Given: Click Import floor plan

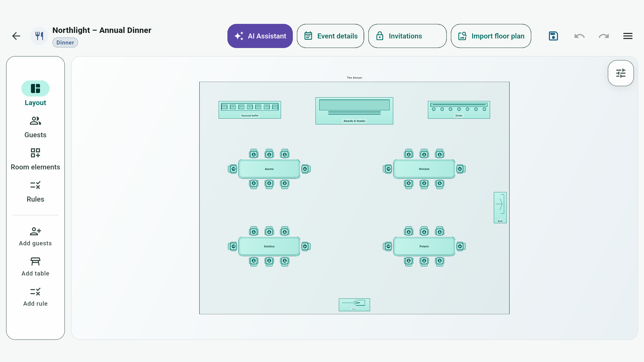Looking at the screenshot, I should click(491, 36).
